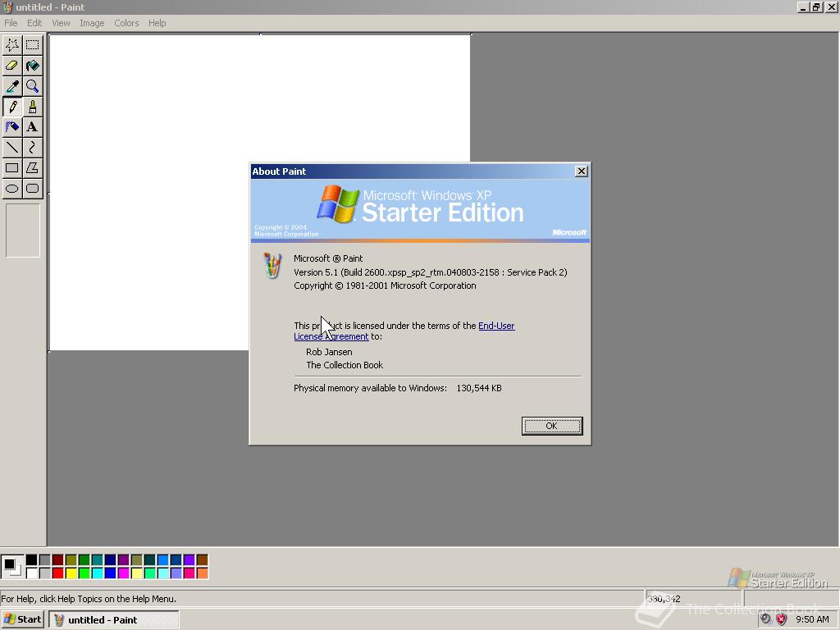Select the Free-Form Select tool
Viewport: 840px width, 630px height.
[x=12, y=45]
